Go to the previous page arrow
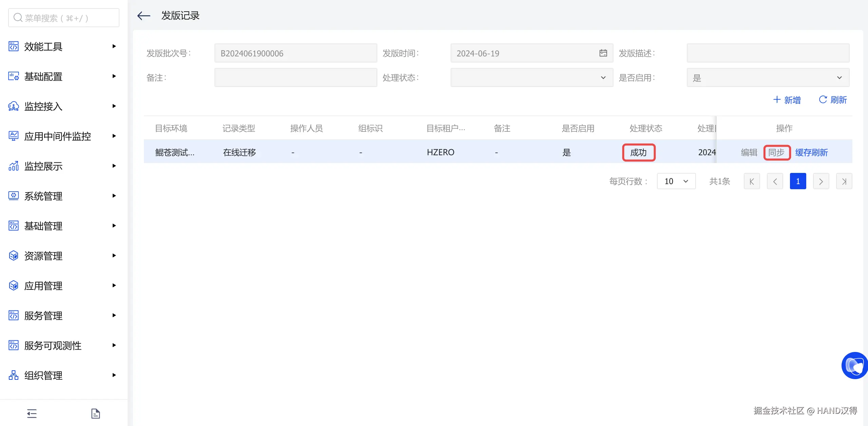This screenshot has width=868, height=426. [775, 181]
